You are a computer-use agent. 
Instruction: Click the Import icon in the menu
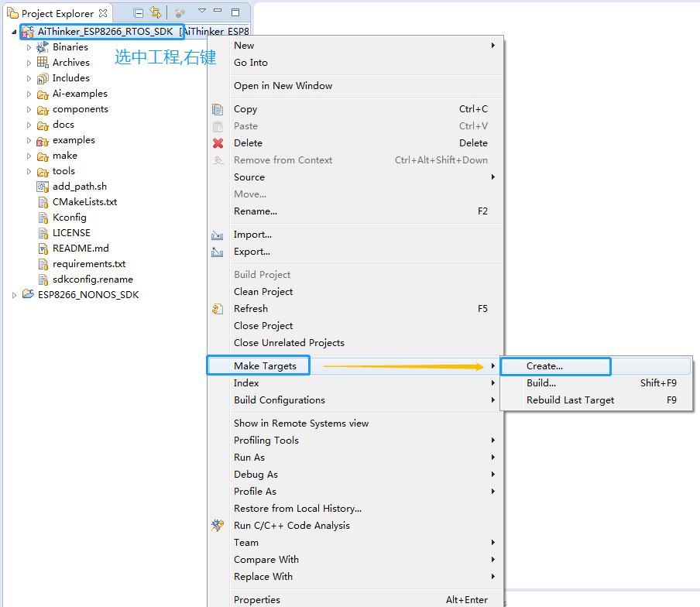[x=218, y=235]
